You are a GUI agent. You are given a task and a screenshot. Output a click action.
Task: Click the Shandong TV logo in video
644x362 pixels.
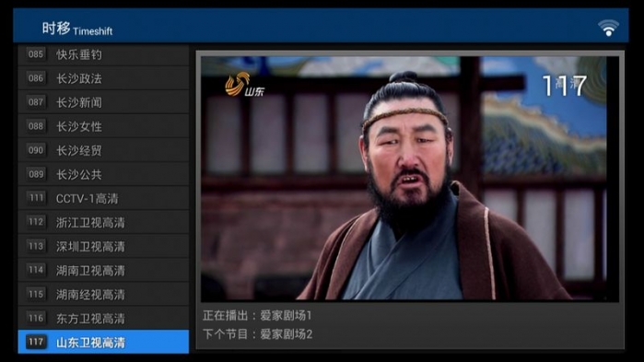(x=245, y=85)
